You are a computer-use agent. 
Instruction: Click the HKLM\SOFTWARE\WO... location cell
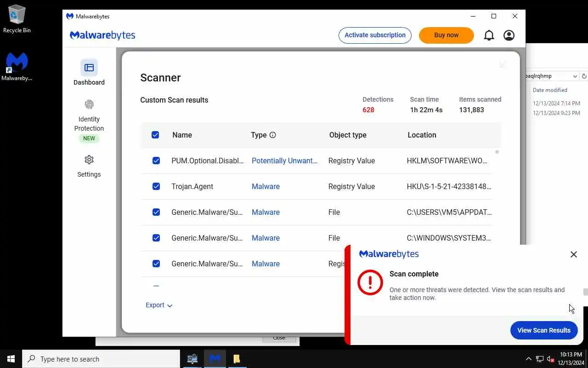pos(447,161)
